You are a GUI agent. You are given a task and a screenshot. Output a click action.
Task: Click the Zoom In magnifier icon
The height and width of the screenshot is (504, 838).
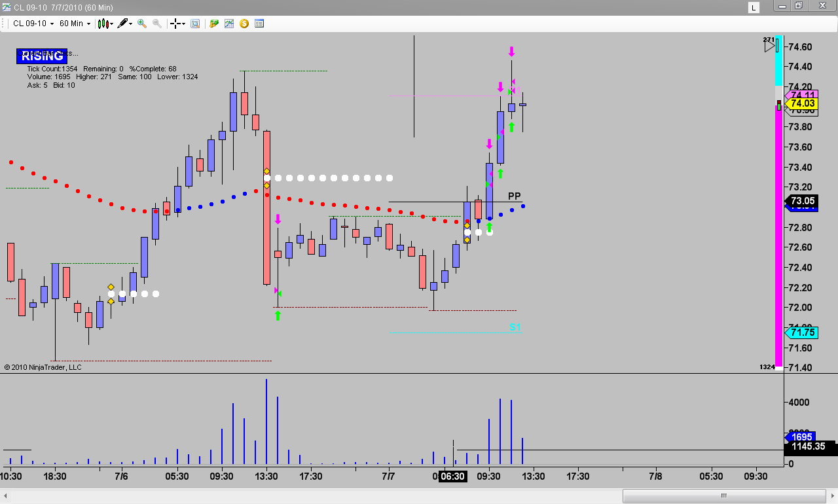click(141, 24)
